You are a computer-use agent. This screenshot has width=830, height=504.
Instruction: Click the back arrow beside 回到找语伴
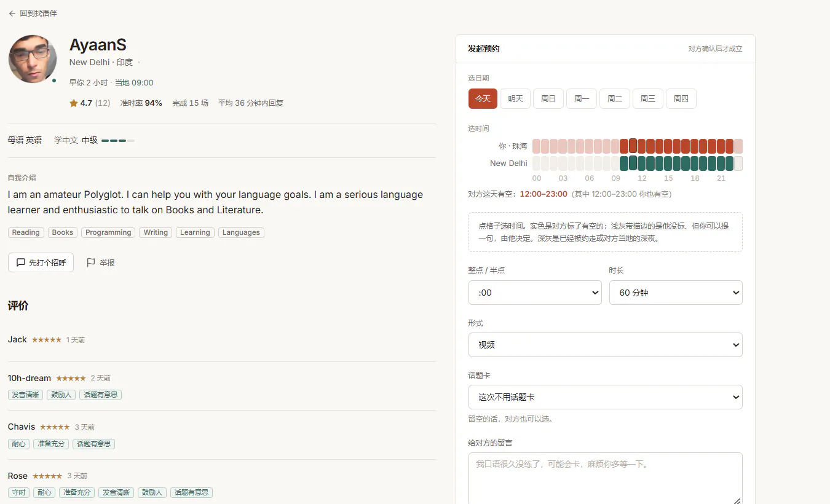click(12, 14)
